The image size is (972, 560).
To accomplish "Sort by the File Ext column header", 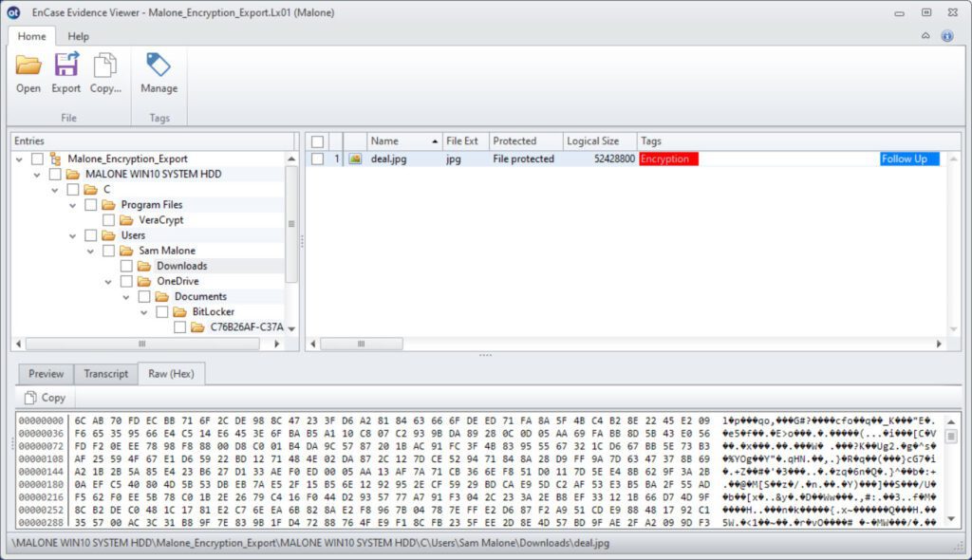I will pos(465,141).
